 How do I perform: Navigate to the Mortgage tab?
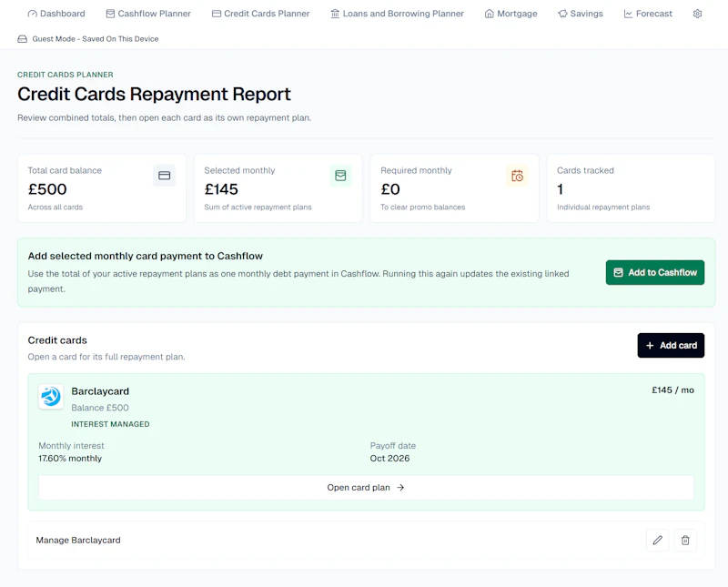[511, 14]
